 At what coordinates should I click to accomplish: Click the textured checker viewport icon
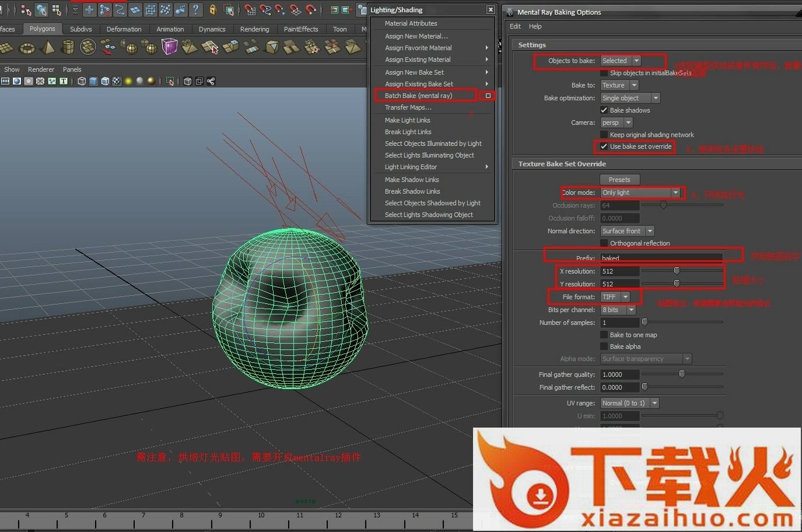coord(117,81)
